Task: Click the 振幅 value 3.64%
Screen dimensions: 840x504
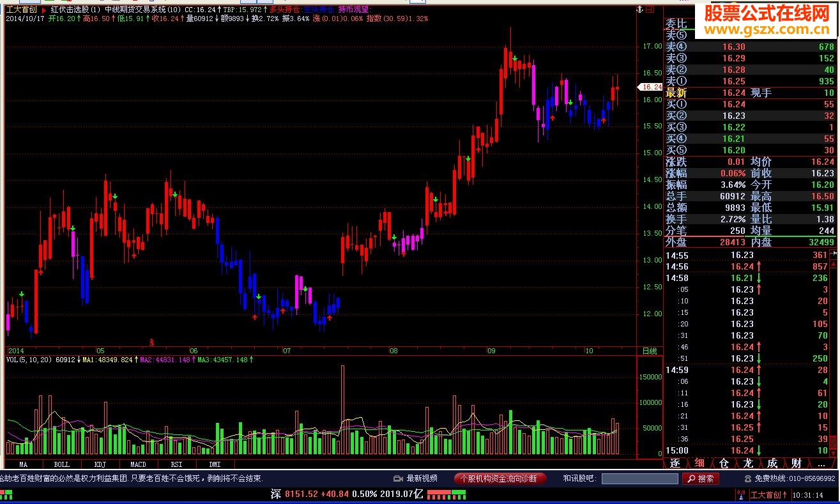Action: pyautogui.click(x=733, y=185)
